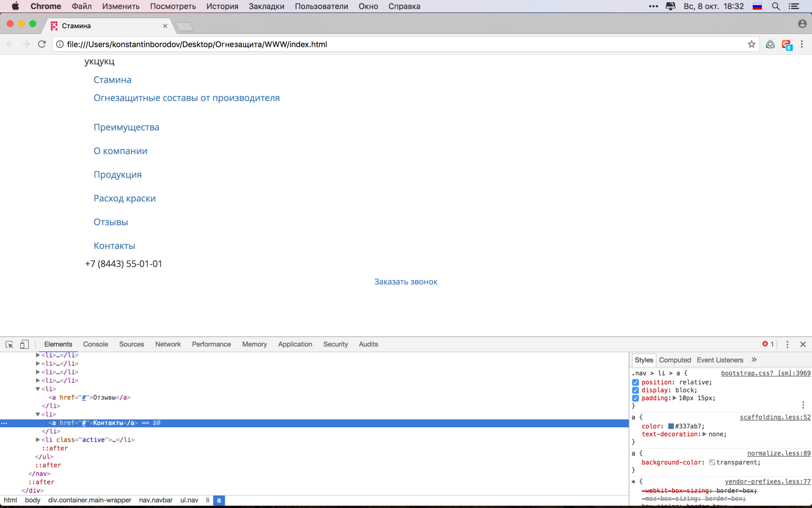The image size is (812, 508).
Task: Open the Apple menu
Action: point(15,6)
